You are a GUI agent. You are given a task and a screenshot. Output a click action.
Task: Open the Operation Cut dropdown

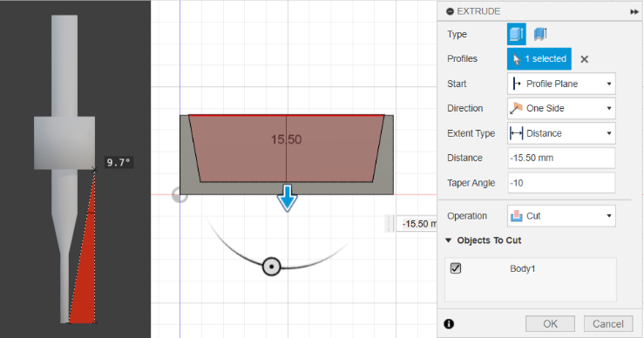(561, 216)
